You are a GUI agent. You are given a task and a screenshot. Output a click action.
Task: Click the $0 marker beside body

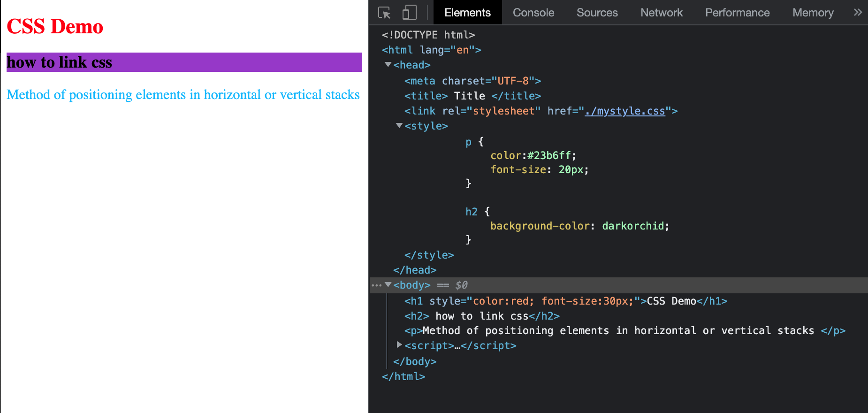(x=461, y=285)
